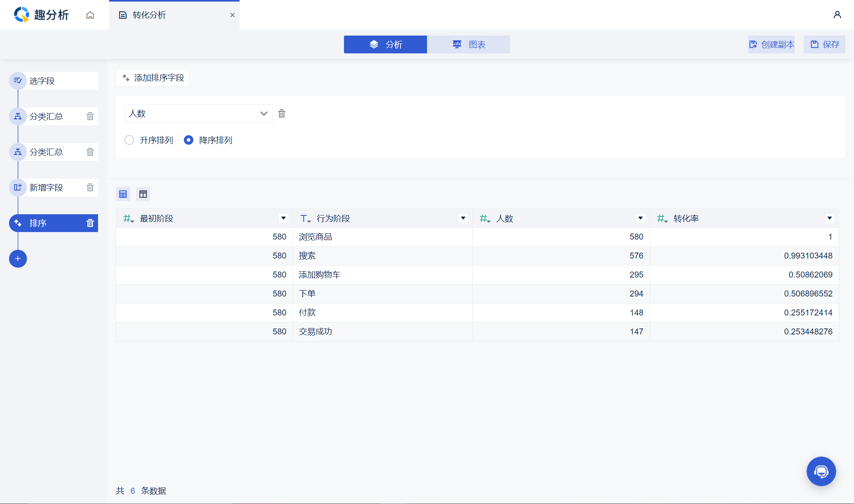
Task: Delete the 新增字段 step
Action: tap(90, 187)
